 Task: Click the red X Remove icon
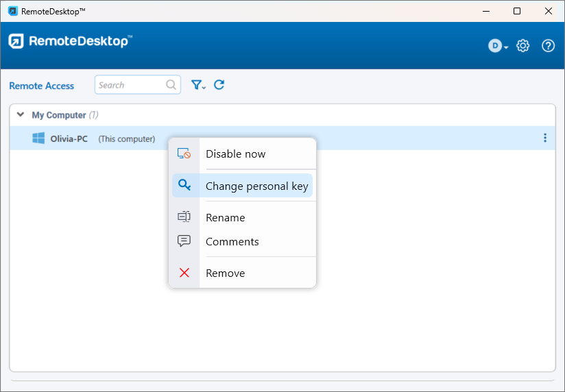(x=184, y=273)
